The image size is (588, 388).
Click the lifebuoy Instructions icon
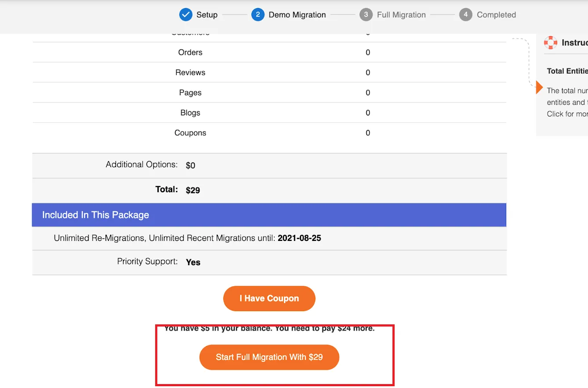(x=551, y=43)
